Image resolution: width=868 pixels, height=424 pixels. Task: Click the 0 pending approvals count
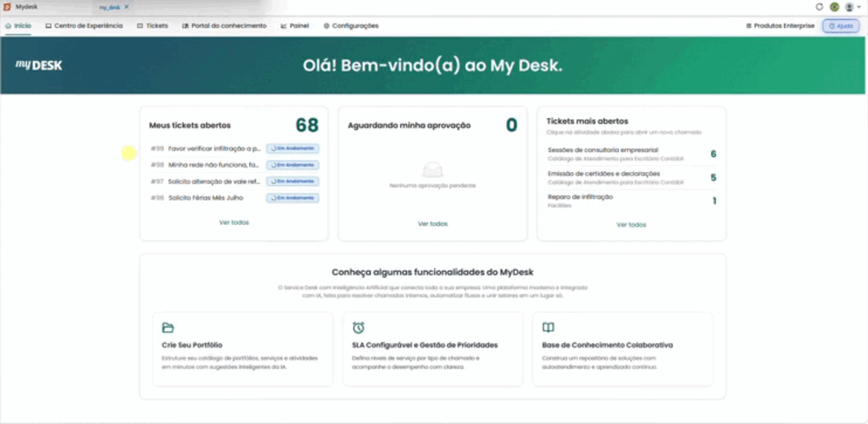pyautogui.click(x=511, y=125)
